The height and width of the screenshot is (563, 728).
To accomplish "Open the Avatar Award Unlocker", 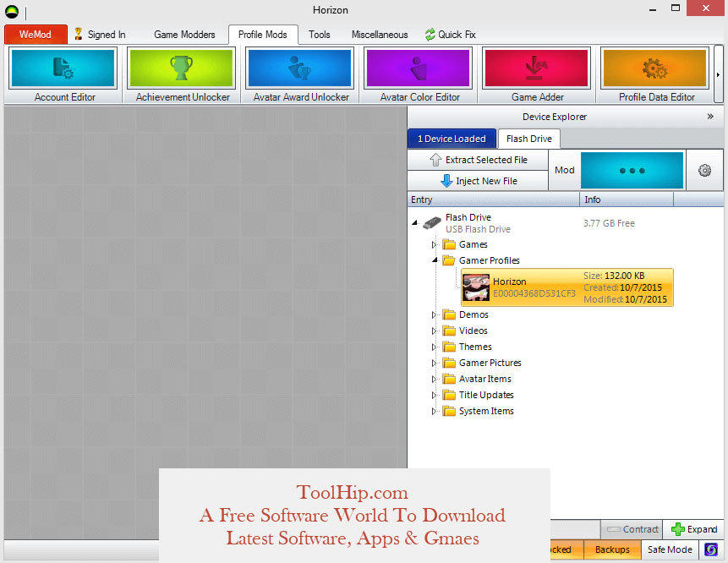I will pos(300,74).
